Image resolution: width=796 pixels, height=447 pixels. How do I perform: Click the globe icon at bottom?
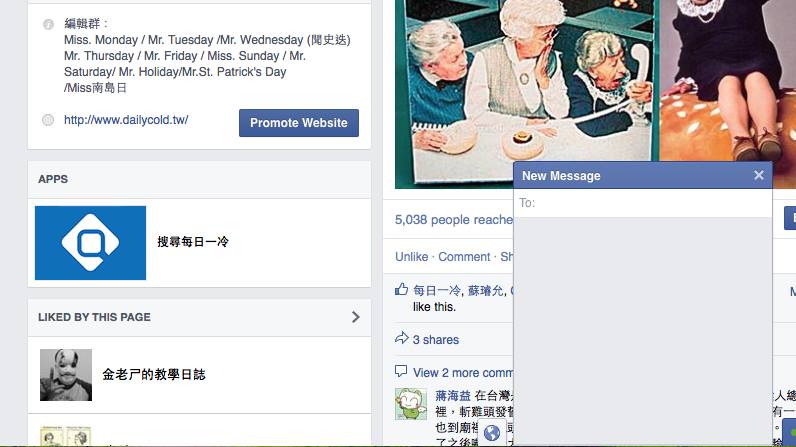[491, 433]
